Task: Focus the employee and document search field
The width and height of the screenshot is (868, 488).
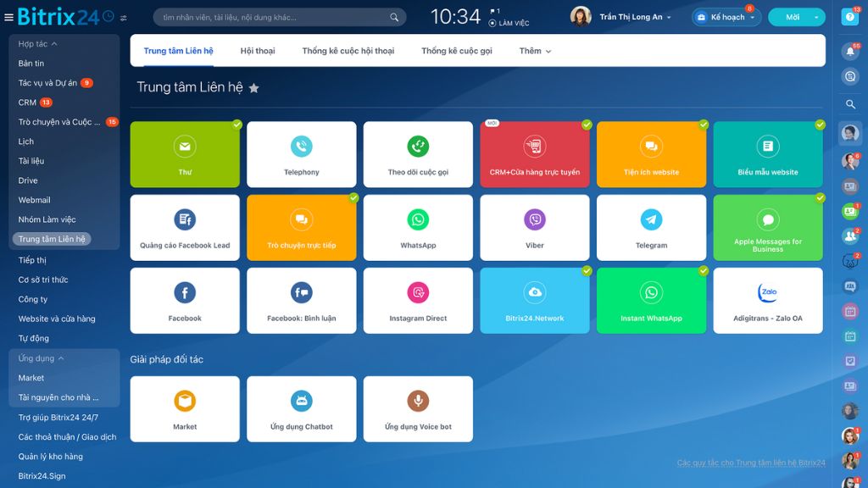Action: tap(280, 17)
